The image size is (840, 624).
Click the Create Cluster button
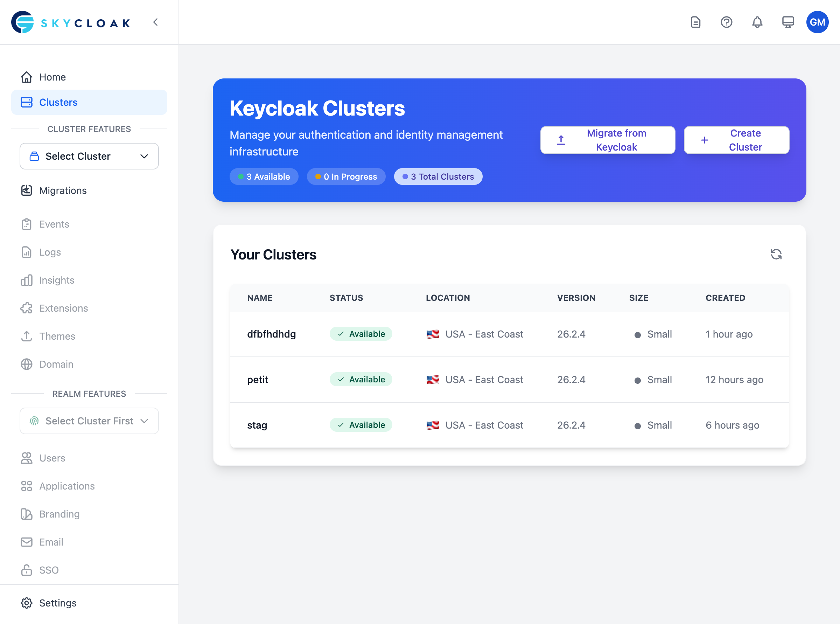tap(736, 140)
